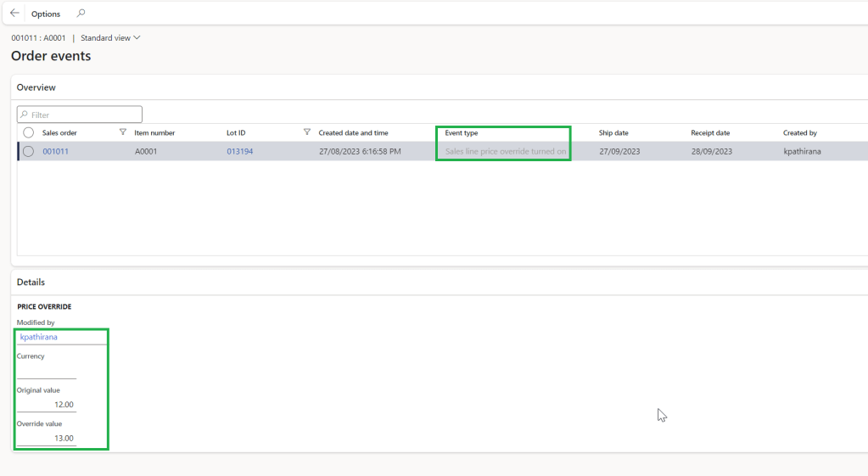Open the Options menu
Image resolution: width=868 pixels, height=476 pixels.
coord(46,14)
